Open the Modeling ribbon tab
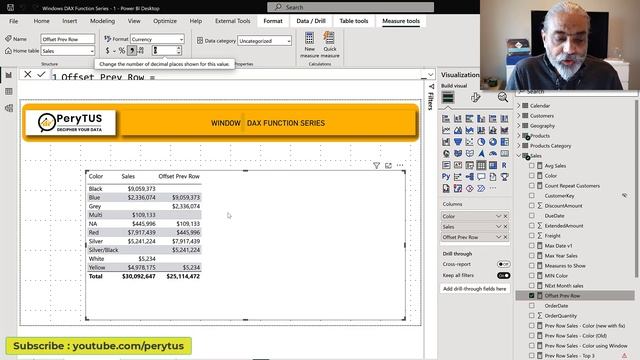Viewport: 640px width, 360px height. [x=102, y=21]
